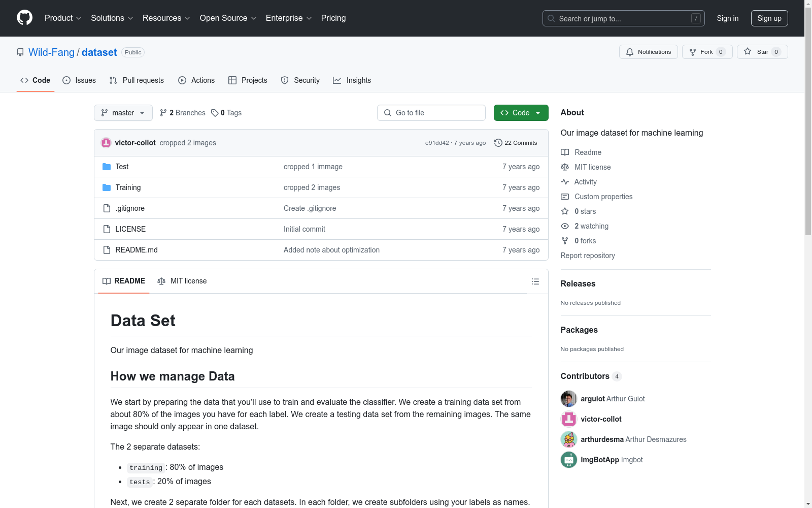This screenshot has width=812, height=508.
Task: Open the Training folder icon
Action: tap(107, 187)
